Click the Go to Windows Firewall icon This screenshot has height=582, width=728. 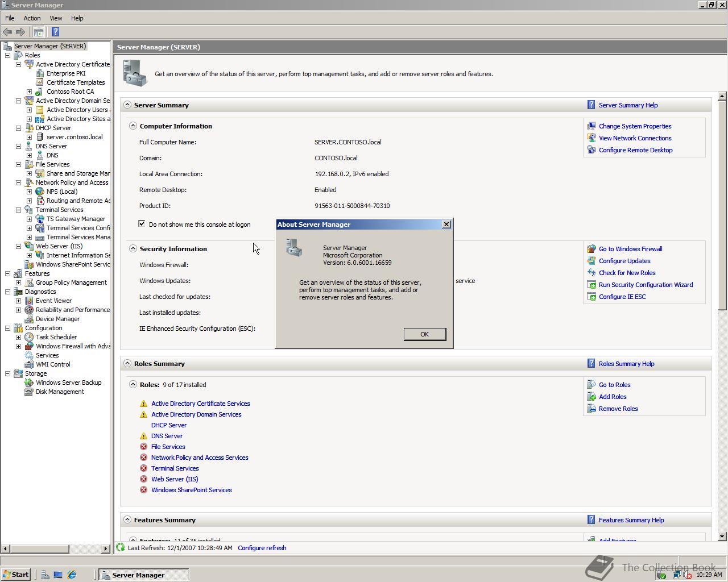point(591,249)
